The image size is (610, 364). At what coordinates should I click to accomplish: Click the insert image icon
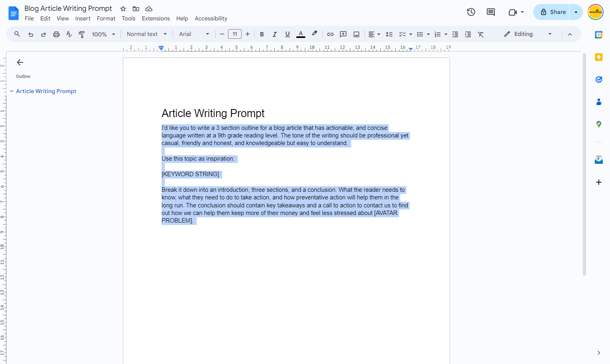pyautogui.click(x=356, y=34)
